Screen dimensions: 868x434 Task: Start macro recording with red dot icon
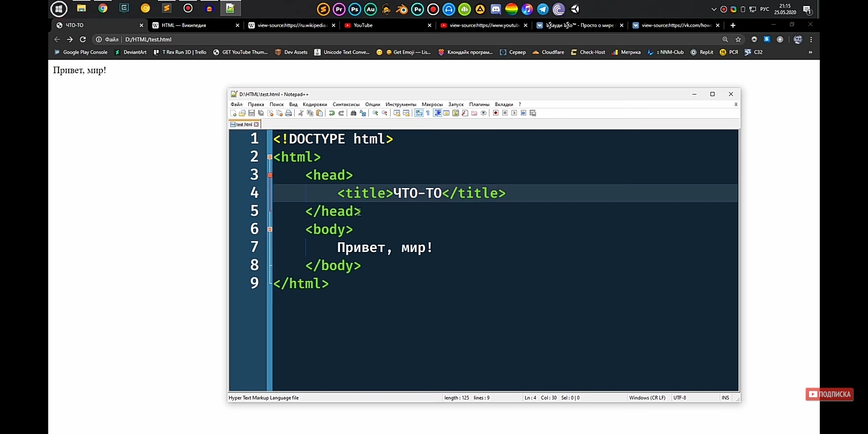[x=495, y=113]
